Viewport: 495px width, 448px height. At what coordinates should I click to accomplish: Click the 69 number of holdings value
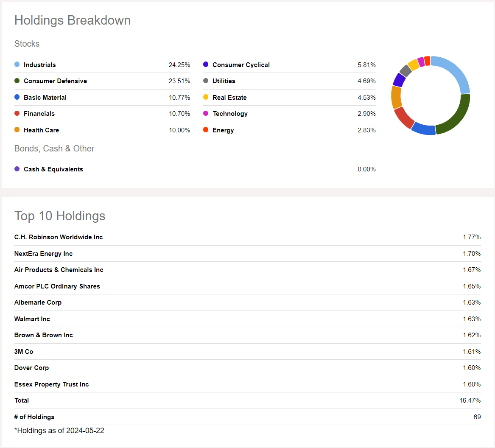coord(477,417)
